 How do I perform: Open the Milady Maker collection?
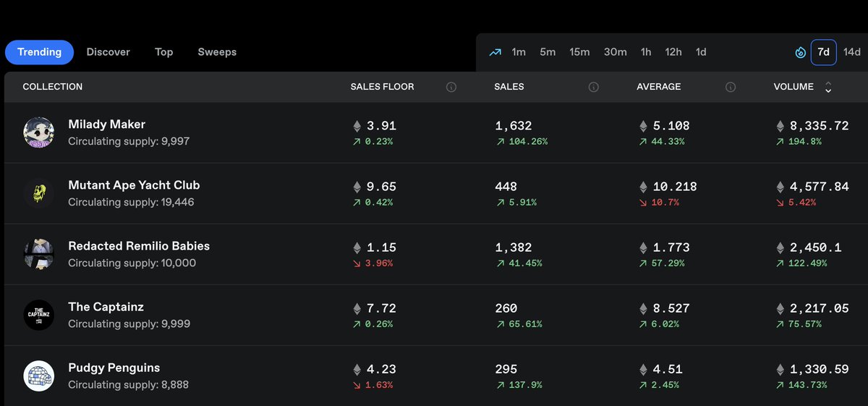[x=107, y=124]
